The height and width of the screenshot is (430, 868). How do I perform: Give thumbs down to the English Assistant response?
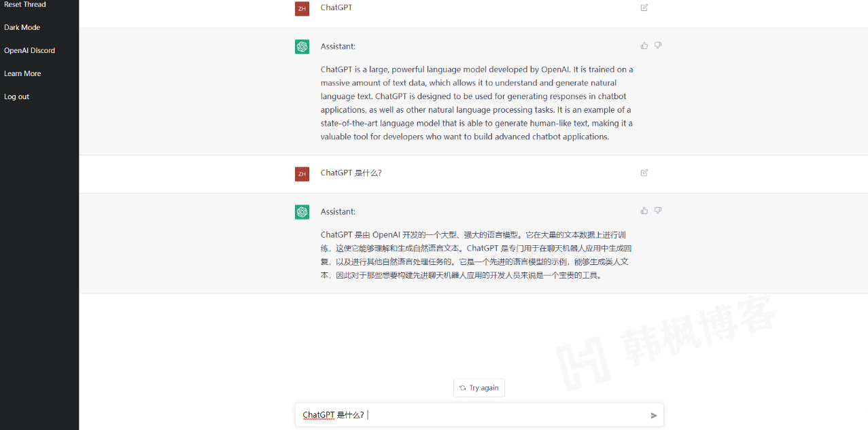657,45
